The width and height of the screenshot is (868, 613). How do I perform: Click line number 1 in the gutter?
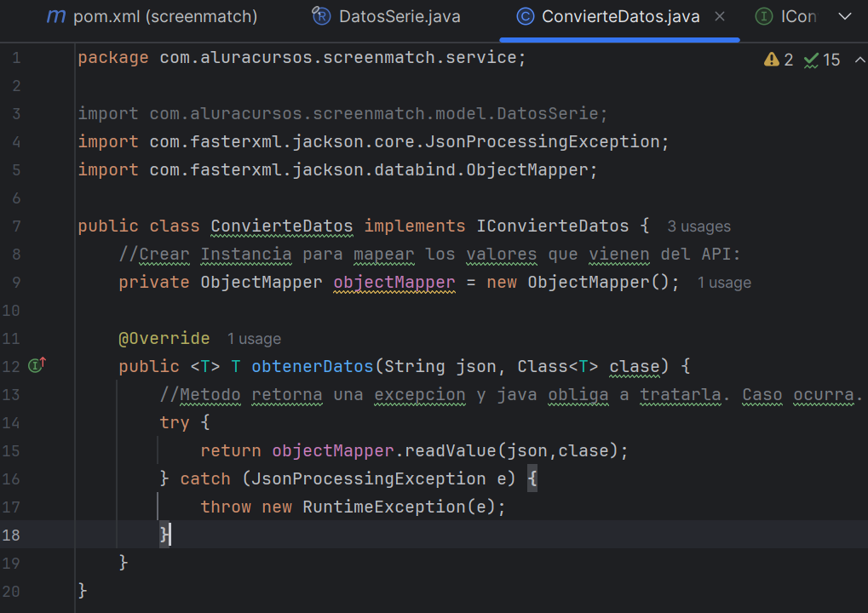(16, 58)
